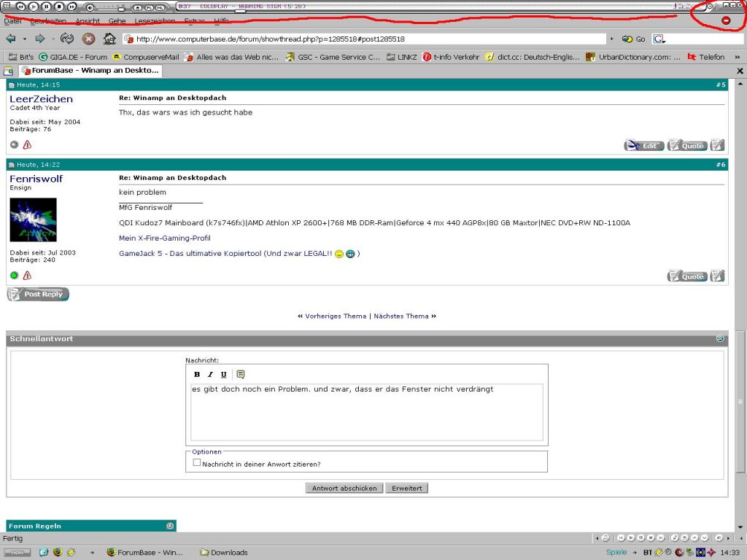Click Winamp eject/open file button
This screenshot has height=560, width=747.
(x=137, y=7)
